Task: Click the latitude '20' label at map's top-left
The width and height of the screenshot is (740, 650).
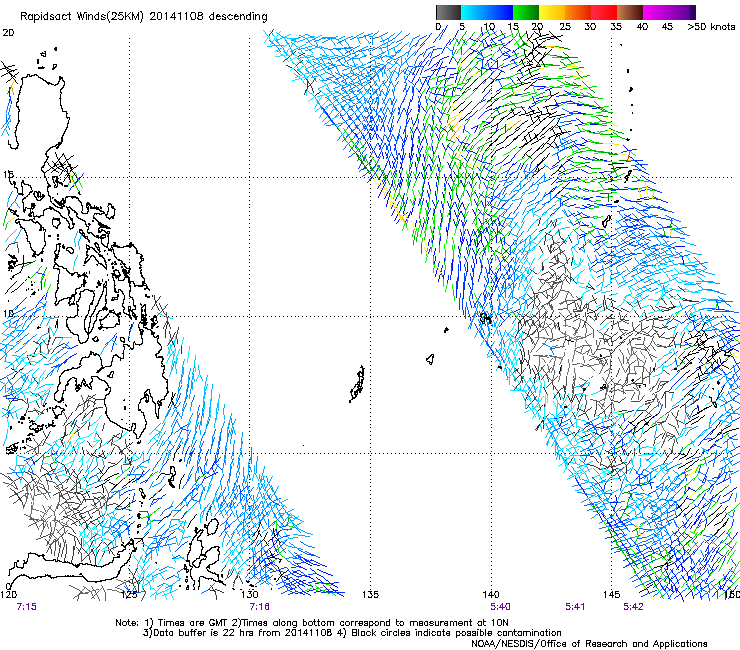Action: coord(8,33)
